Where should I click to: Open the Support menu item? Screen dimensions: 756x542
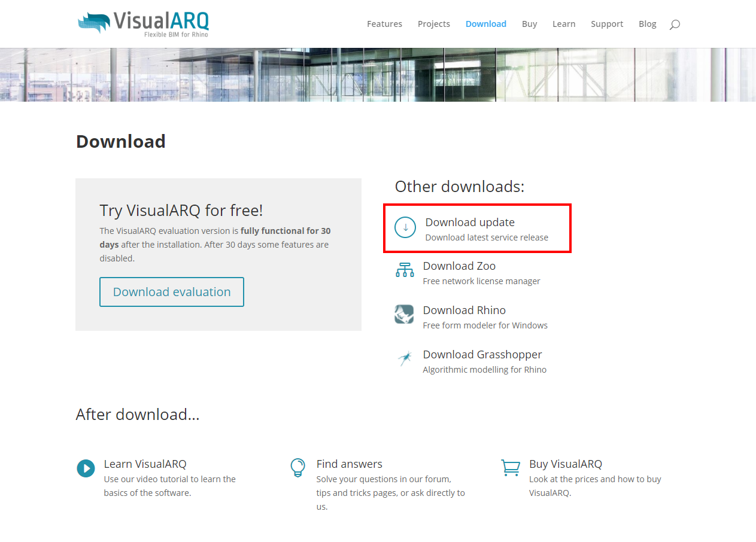click(607, 24)
